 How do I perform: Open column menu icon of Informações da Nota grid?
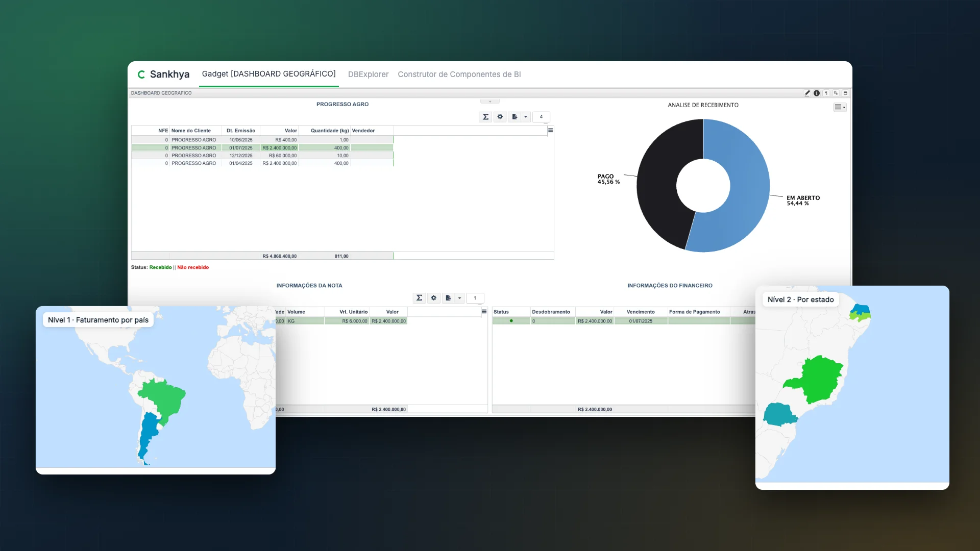(484, 312)
